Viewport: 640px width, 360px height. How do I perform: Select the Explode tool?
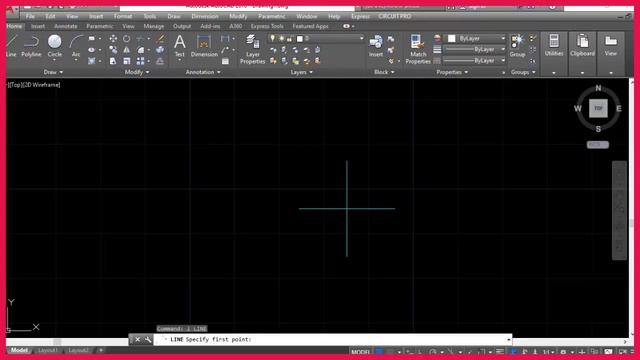click(x=160, y=50)
